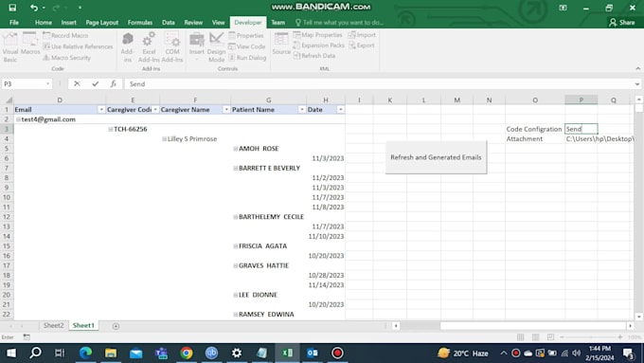644x363 pixels.
Task: Open the File menu
Action: click(14, 22)
